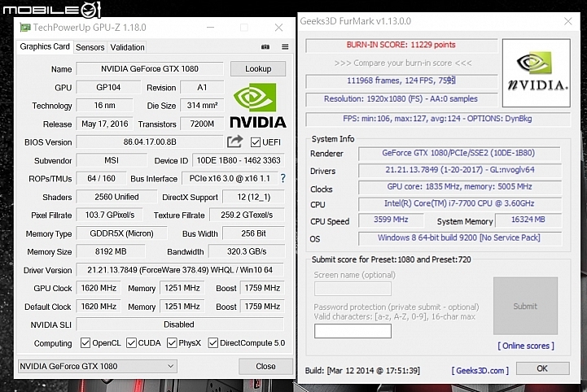
Task: Click the 111968 frames, 124 FPS line
Action: coord(401,81)
